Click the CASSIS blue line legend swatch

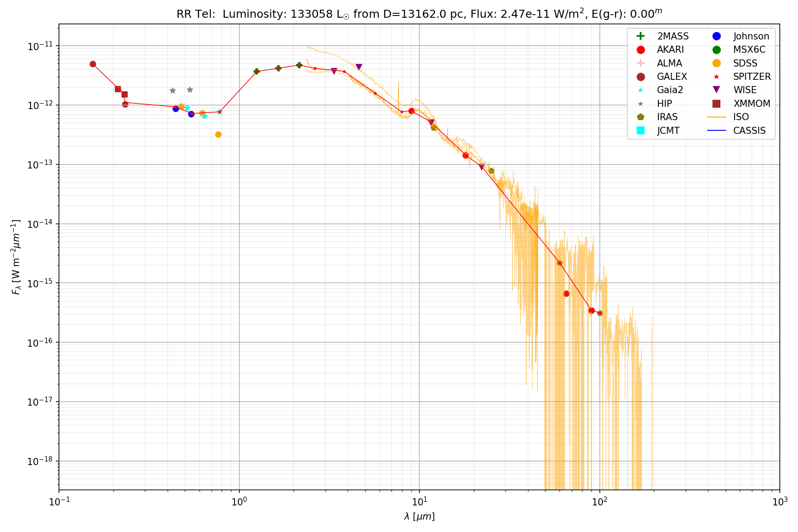[x=716, y=130]
